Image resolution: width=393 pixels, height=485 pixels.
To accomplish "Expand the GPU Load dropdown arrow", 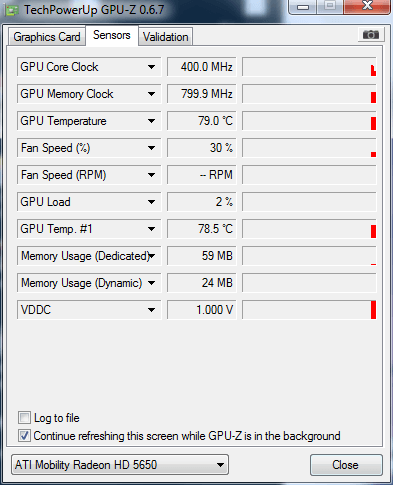I will point(152,202).
